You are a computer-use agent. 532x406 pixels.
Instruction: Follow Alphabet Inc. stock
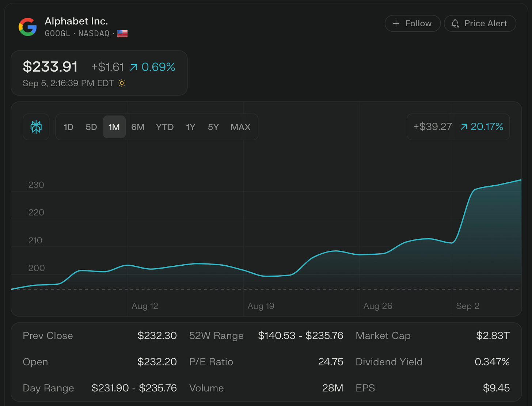413,23
